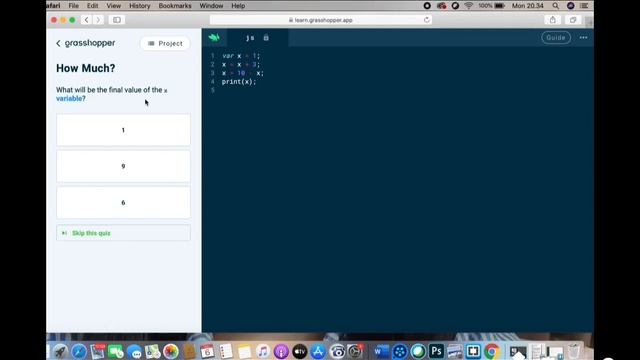This screenshot has height=360, width=640.
Task: Choose answer 1
Action: tap(123, 130)
